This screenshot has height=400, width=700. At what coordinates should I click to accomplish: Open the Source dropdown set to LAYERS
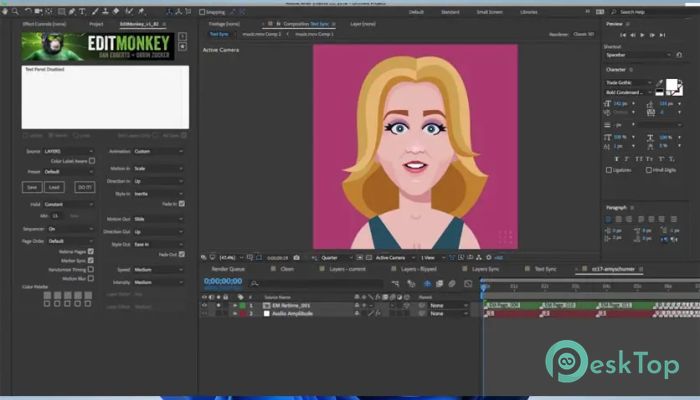click(x=69, y=151)
